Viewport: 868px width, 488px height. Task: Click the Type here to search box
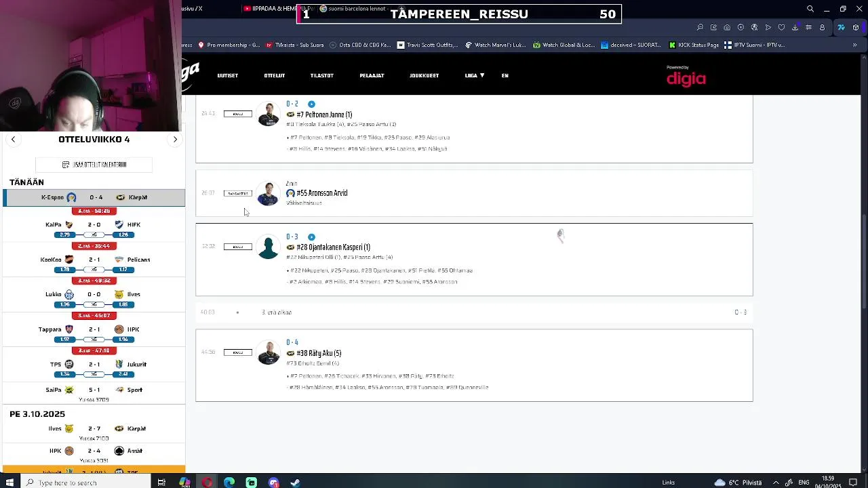(x=85, y=483)
